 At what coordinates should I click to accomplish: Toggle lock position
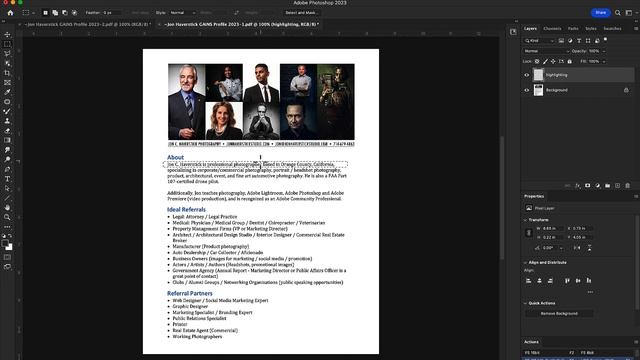(x=553, y=62)
